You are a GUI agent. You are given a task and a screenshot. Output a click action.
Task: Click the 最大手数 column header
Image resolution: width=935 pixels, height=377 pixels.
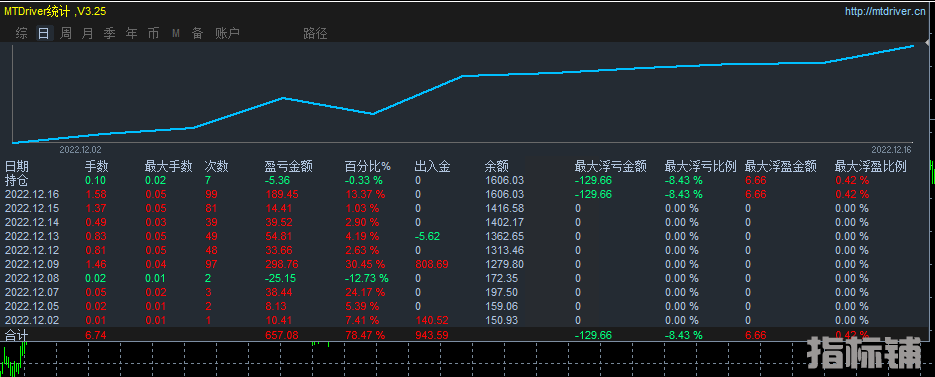pyautogui.click(x=169, y=166)
